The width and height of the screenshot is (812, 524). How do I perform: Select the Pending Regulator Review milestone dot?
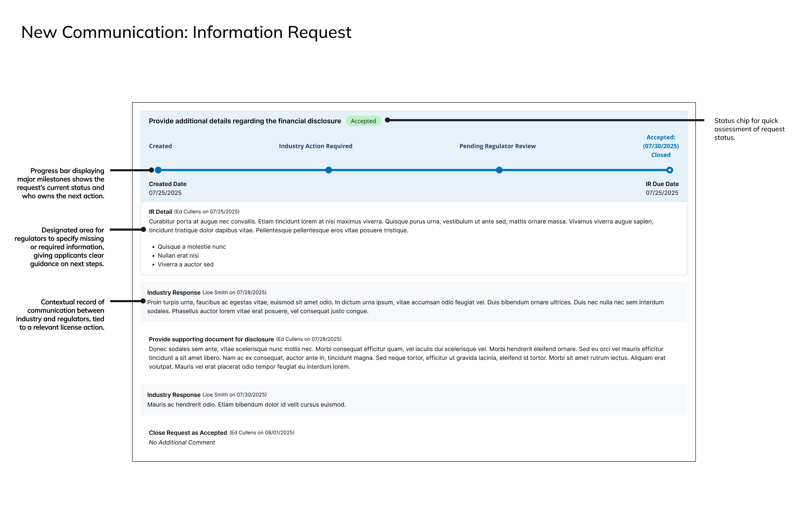pos(499,170)
